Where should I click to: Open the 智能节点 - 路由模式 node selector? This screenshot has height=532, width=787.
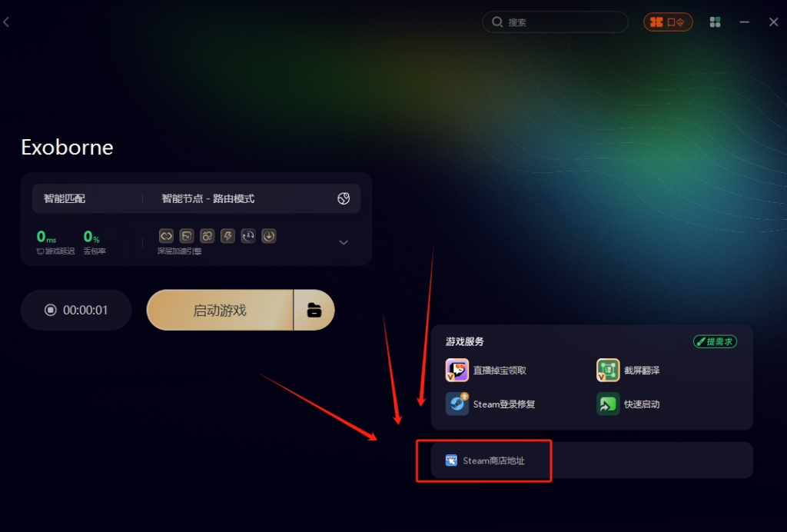pyautogui.click(x=208, y=199)
